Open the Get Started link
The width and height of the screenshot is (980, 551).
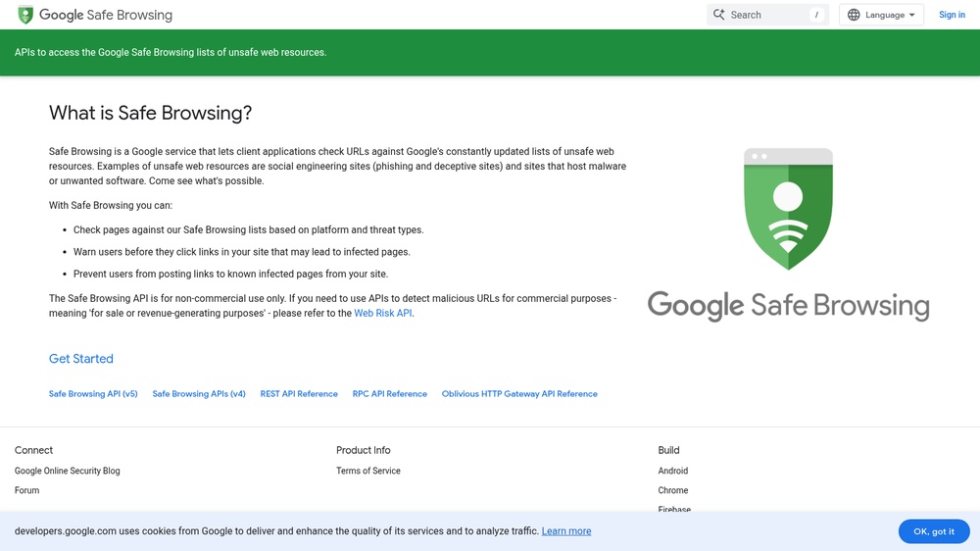pos(81,359)
